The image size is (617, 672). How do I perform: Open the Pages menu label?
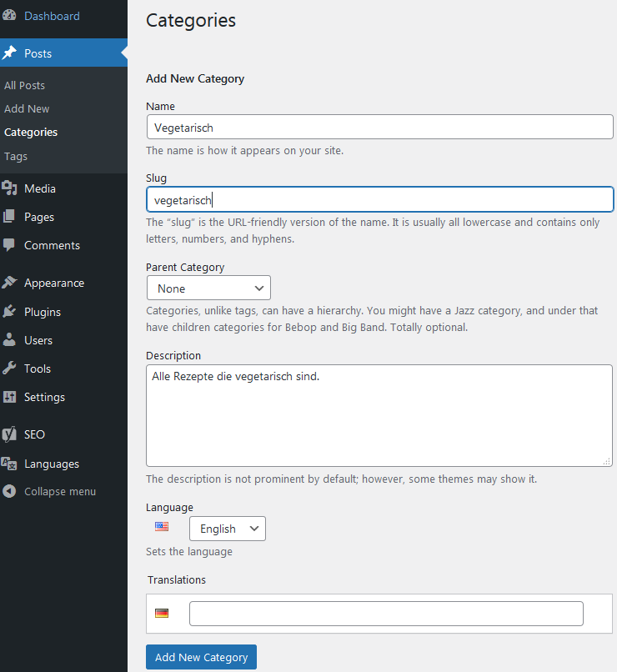[39, 217]
